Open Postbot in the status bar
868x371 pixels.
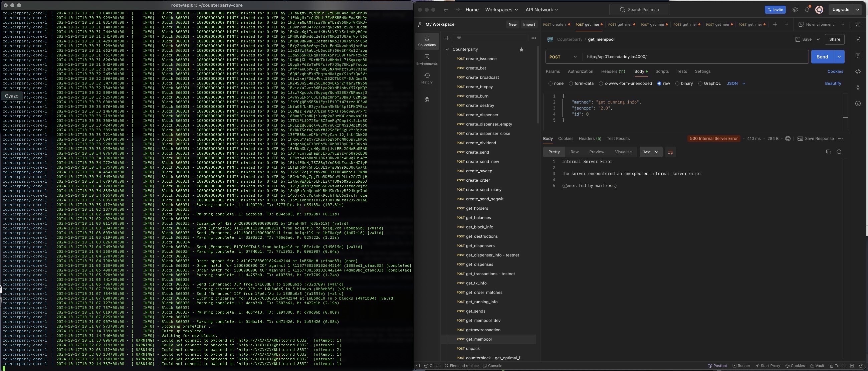point(717,366)
